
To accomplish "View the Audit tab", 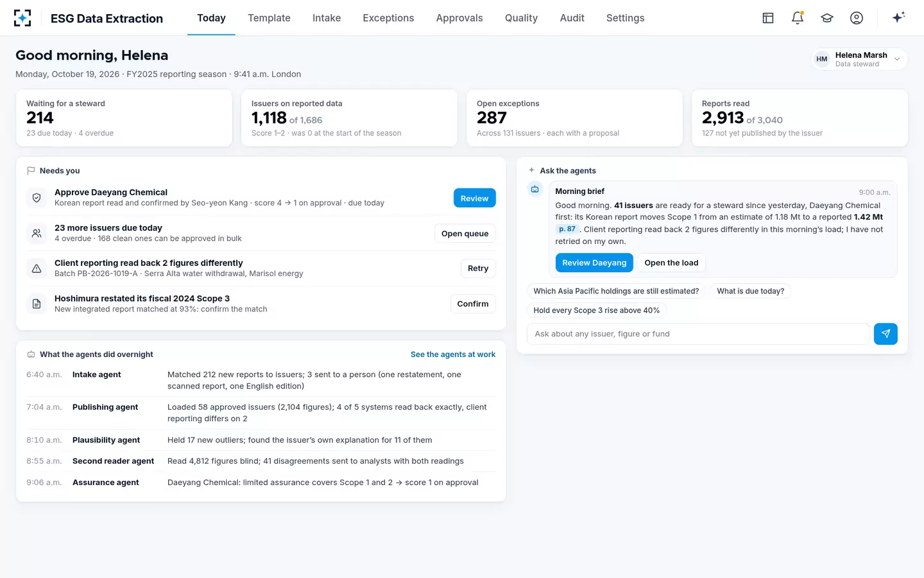I will pos(572,18).
